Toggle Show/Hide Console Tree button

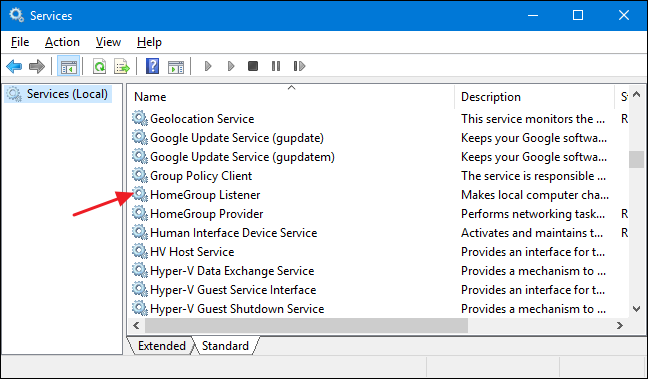click(x=68, y=66)
